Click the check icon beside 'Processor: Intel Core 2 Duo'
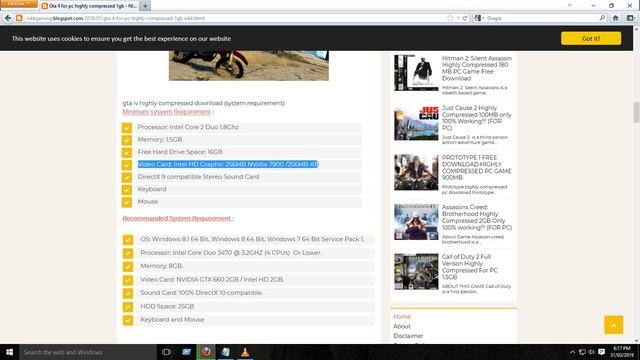 click(x=127, y=127)
